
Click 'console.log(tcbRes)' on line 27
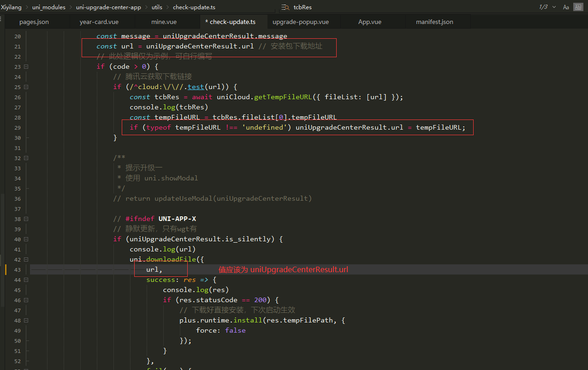coord(169,107)
